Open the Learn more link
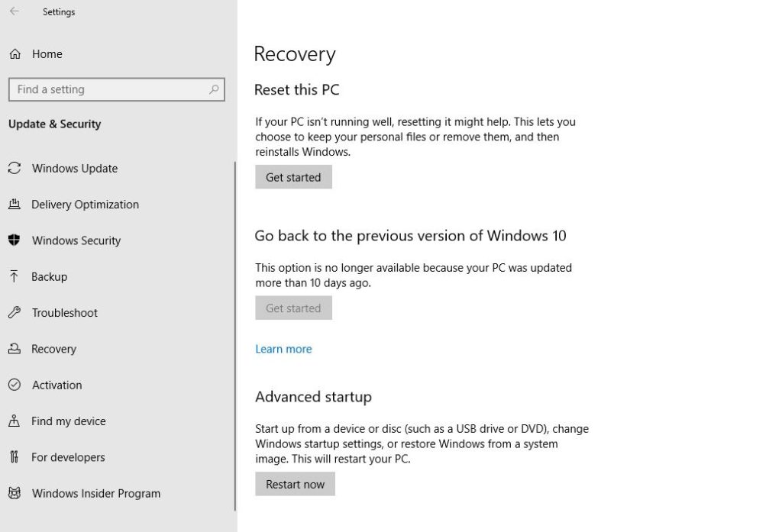 pyautogui.click(x=284, y=349)
